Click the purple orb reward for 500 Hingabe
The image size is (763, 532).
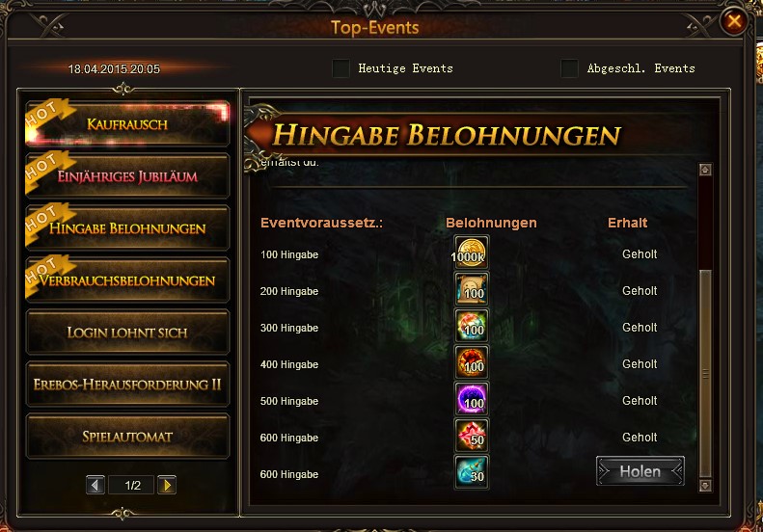click(x=471, y=399)
